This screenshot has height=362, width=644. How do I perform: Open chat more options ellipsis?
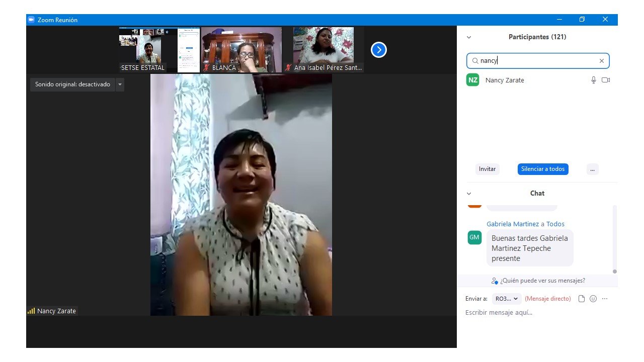[x=605, y=299]
